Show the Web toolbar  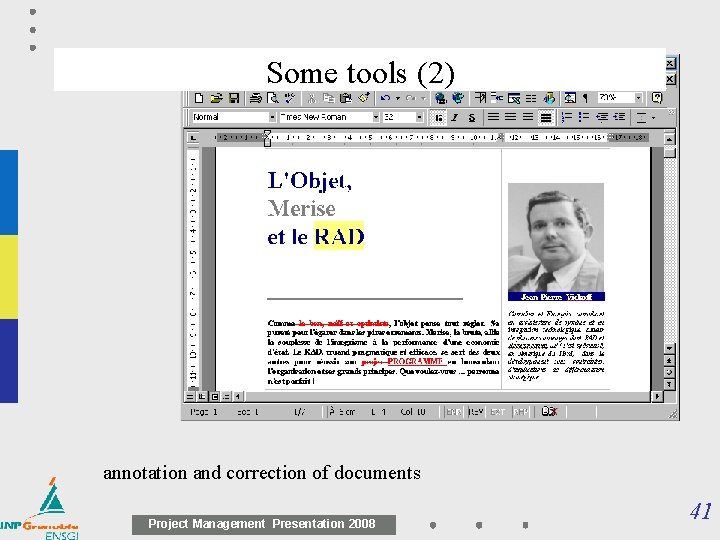[x=458, y=98]
